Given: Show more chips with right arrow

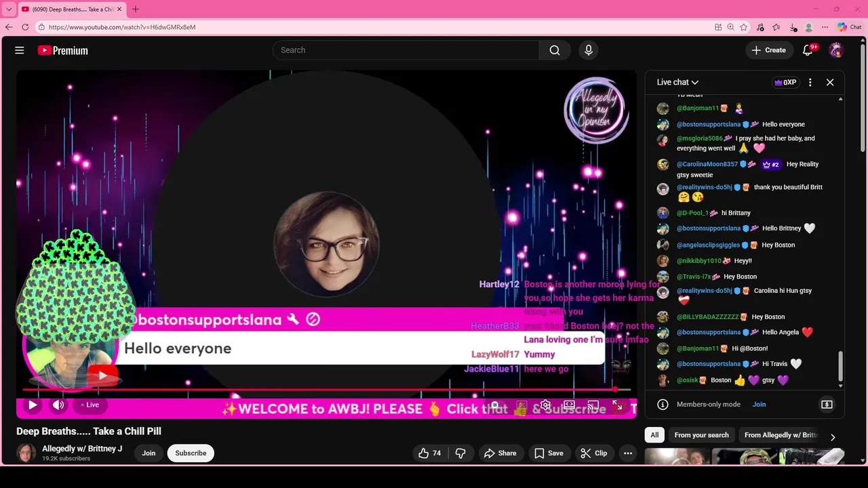Looking at the screenshot, I should [833, 437].
